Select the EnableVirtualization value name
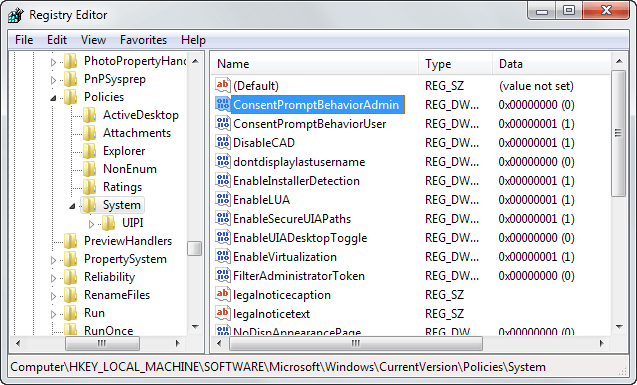 [284, 257]
